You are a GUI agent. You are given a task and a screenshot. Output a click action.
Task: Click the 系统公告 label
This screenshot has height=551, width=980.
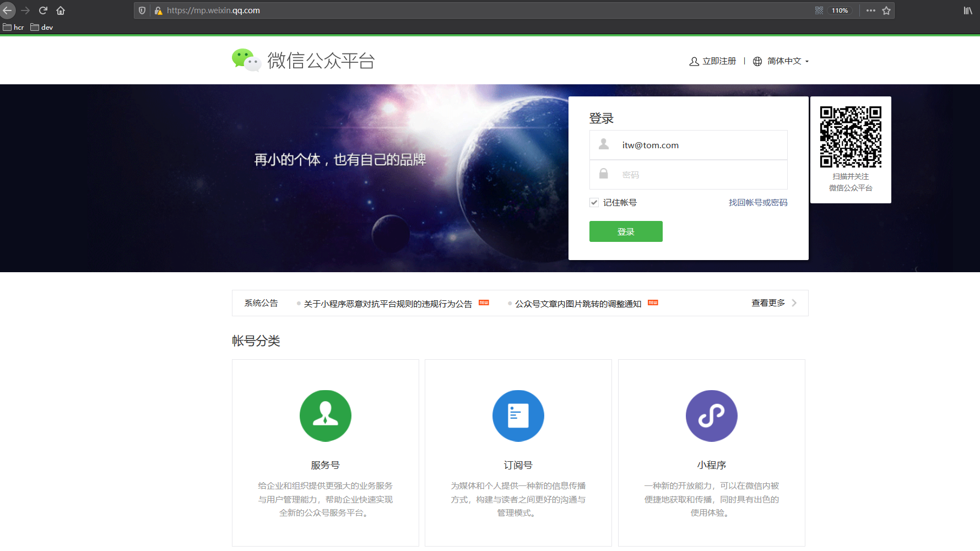click(x=261, y=303)
